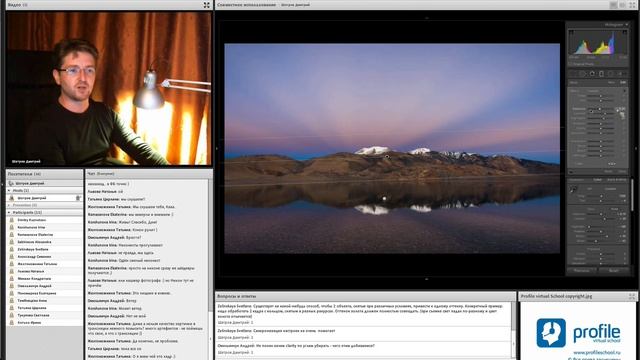Click the lower graduated filter pin on reflection
Viewport: 640px width, 360px height.
384,198
